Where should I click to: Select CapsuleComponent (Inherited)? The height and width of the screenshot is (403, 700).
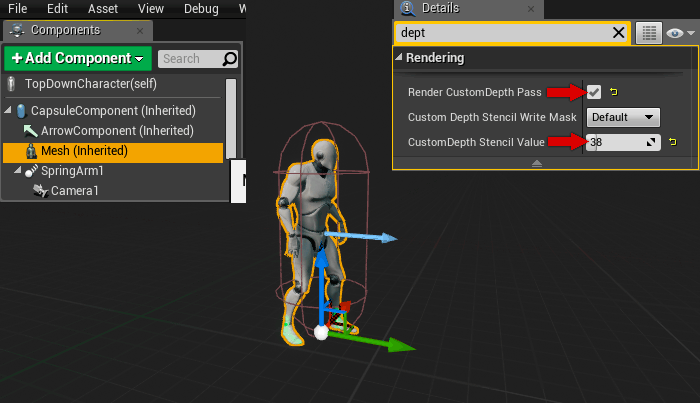[113, 111]
